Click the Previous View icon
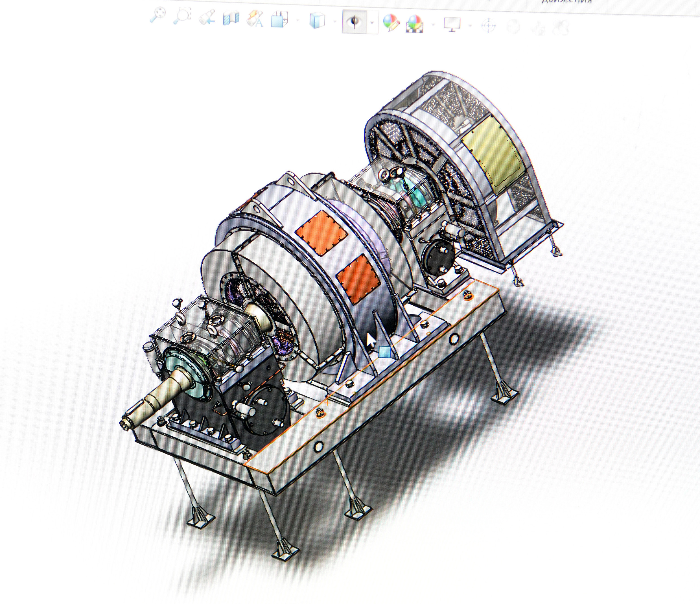 coord(207,17)
